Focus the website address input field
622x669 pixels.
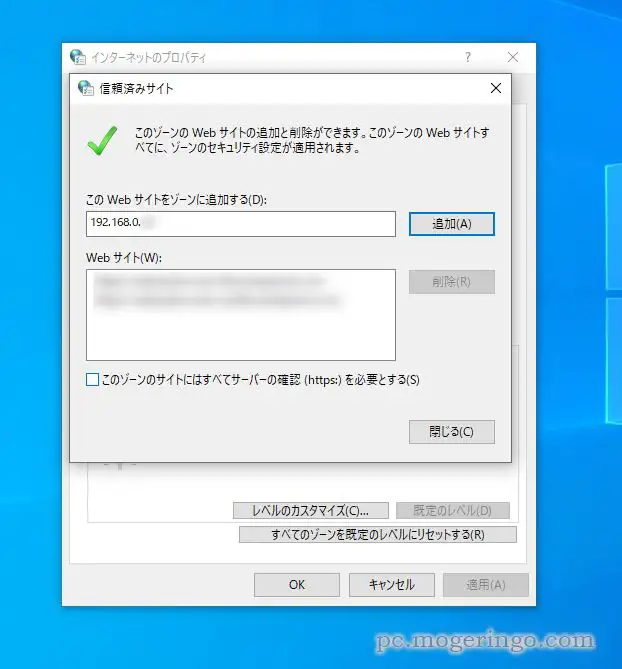click(x=241, y=224)
